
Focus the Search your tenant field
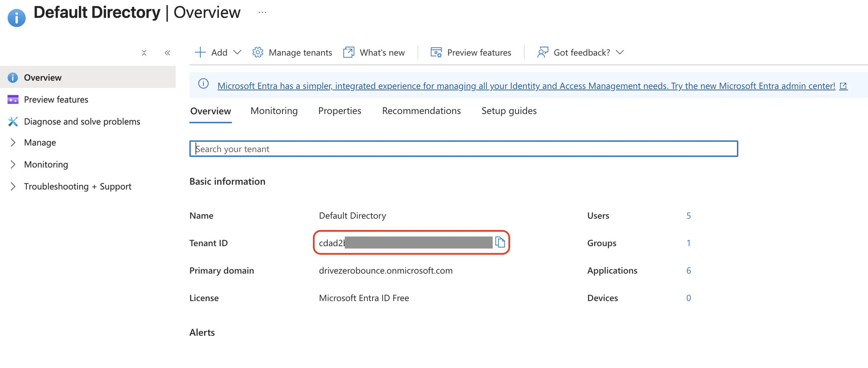463,149
